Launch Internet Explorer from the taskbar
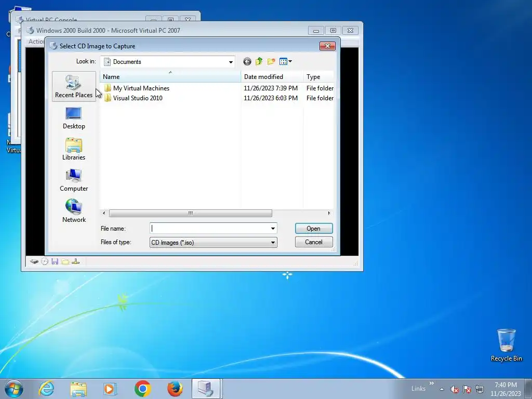This screenshot has width=532, height=399. point(46,389)
